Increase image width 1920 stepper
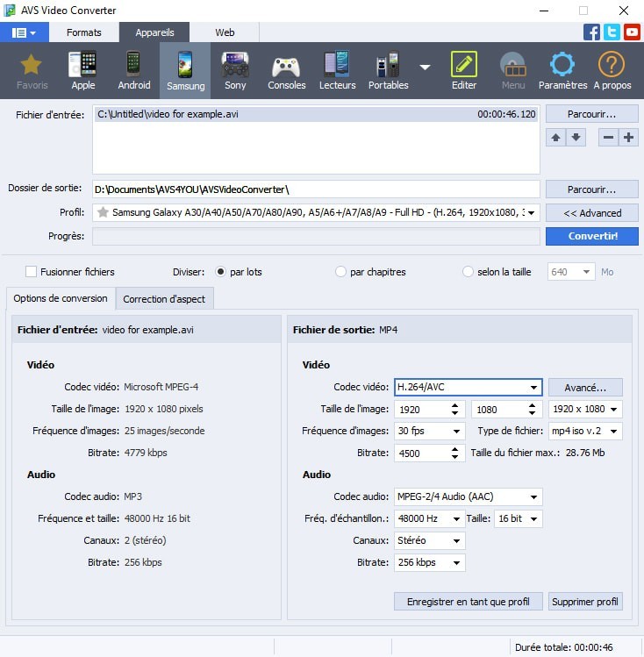 [454, 405]
